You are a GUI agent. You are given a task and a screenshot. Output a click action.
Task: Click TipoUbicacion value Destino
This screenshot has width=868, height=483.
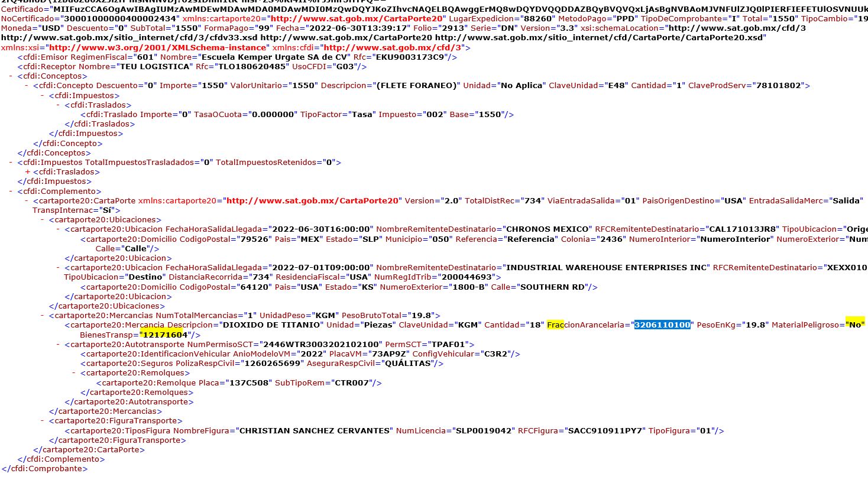pos(145,277)
